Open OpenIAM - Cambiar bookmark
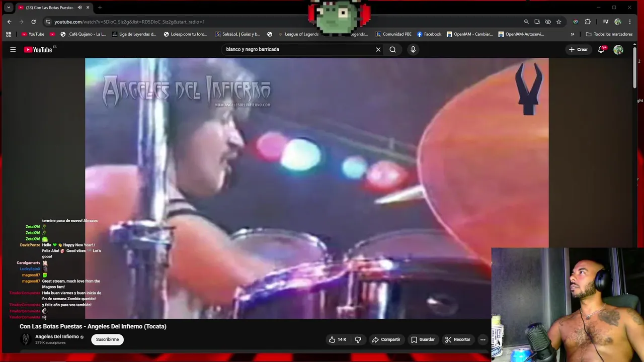Screen dimensions: 644x362 click(x=470, y=34)
